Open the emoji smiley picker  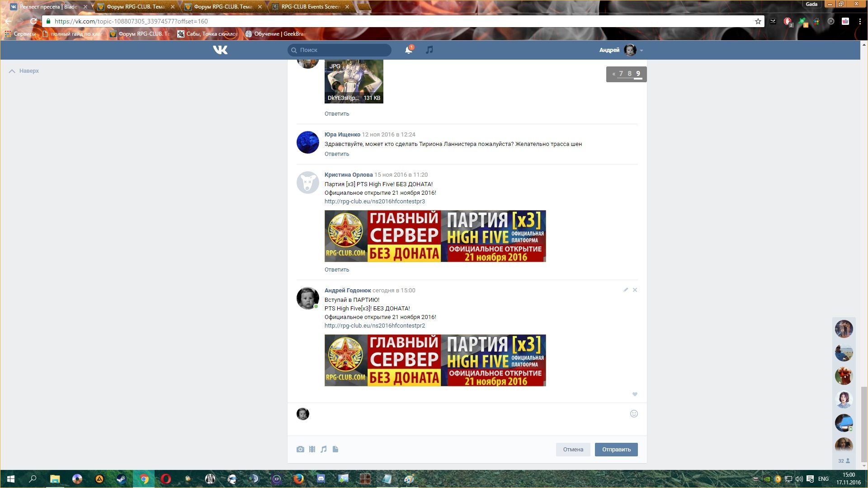634,413
